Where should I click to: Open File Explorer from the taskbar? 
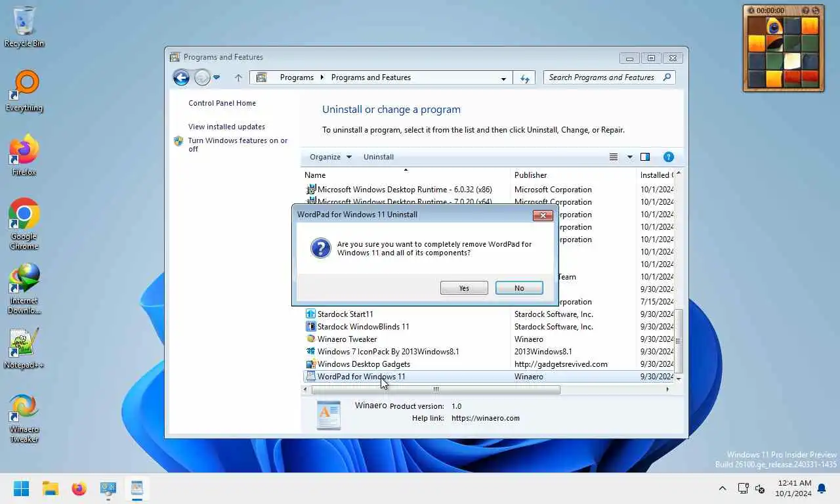click(x=51, y=488)
